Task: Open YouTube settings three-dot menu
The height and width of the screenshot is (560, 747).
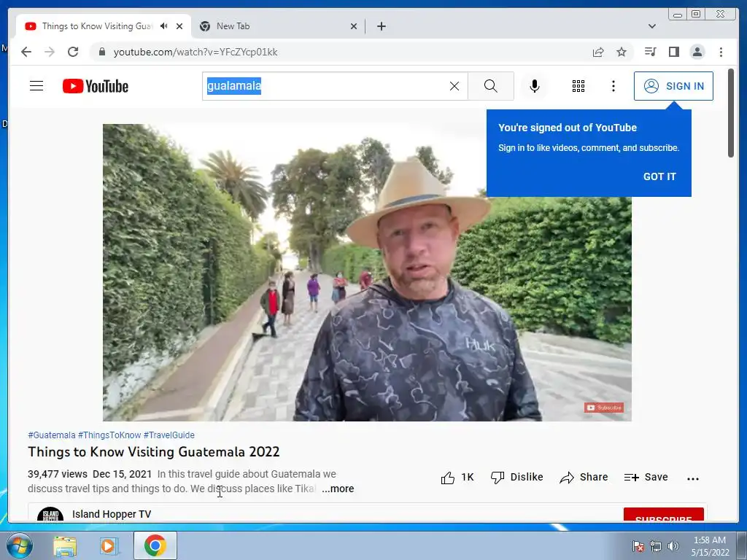Action: click(x=613, y=86)
